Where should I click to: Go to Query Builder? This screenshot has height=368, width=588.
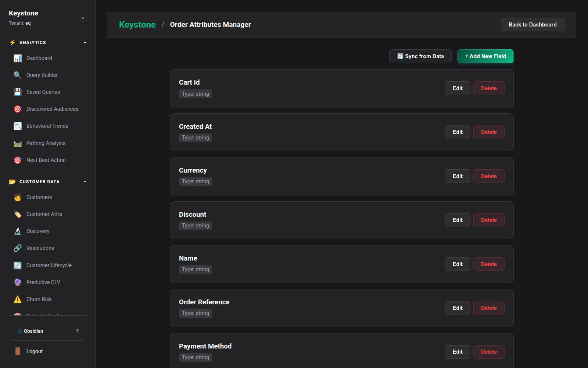[48, 75]
